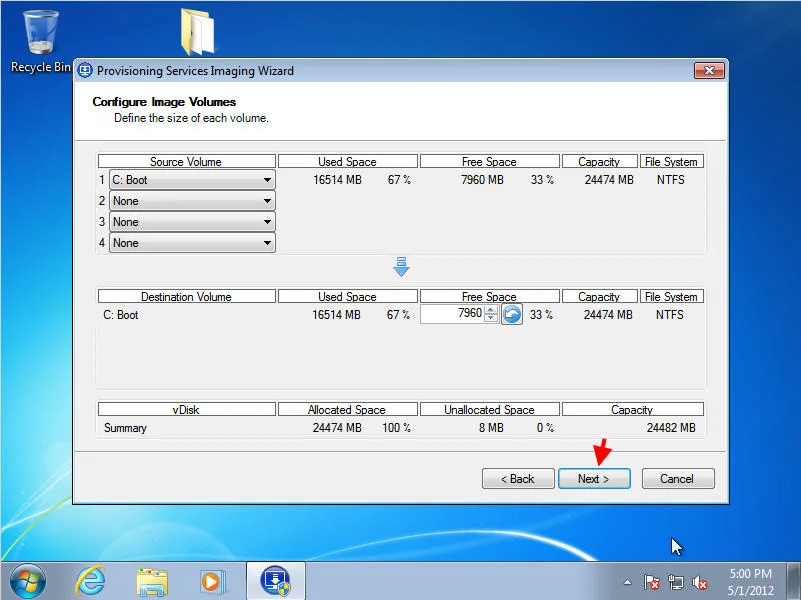Click the 'Summary' vDisk row label
This screenshot has height=600, width=801.
pyautogui.click(x=125, y=428)
